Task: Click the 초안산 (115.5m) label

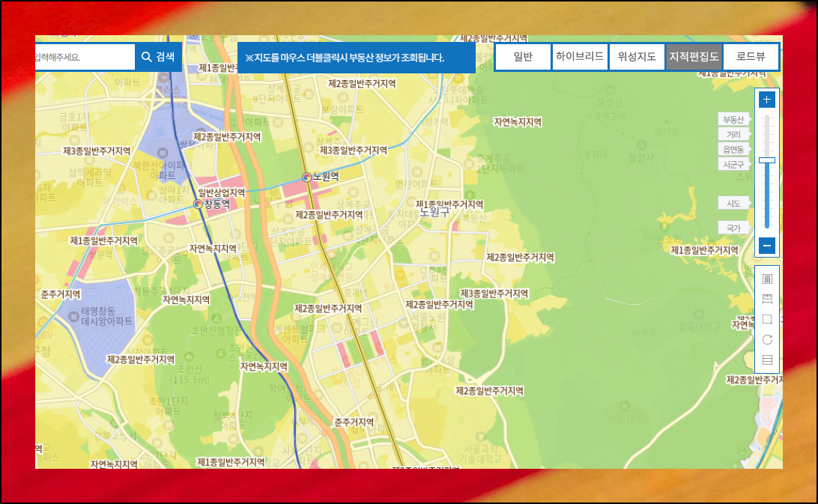Action: [190, 374]
